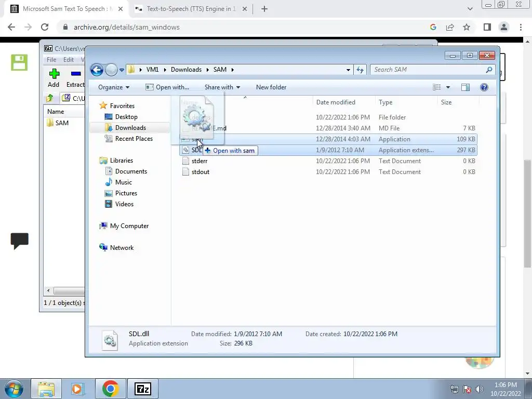532x399 pixels.
Task: Select Desktop in the navigation pane
Action: coord(121,117)
